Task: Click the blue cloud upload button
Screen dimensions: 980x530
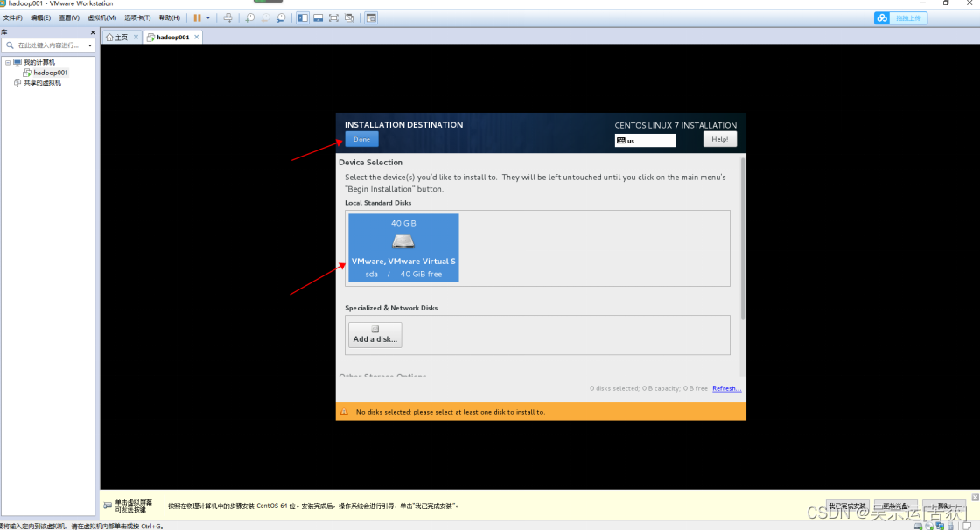Action: [x=900, y=18]
